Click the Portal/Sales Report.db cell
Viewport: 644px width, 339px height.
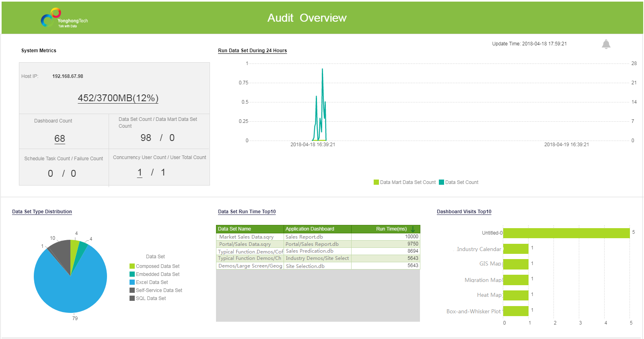tap(317, 244)
